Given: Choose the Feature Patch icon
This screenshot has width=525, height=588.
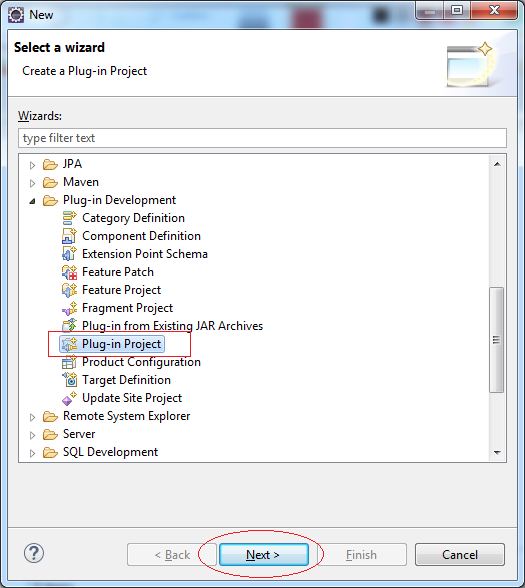Looking at the screenshot, I should (69, 272).
